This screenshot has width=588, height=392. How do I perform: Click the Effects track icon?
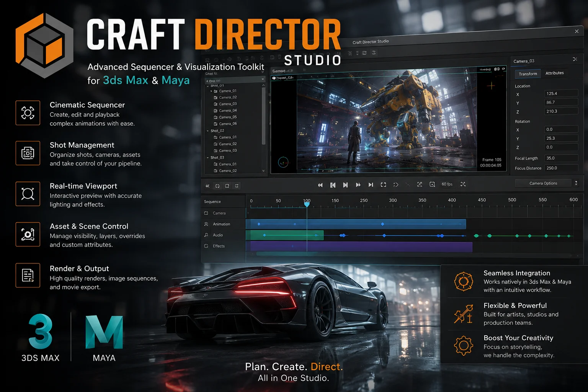tap(206, 246)
